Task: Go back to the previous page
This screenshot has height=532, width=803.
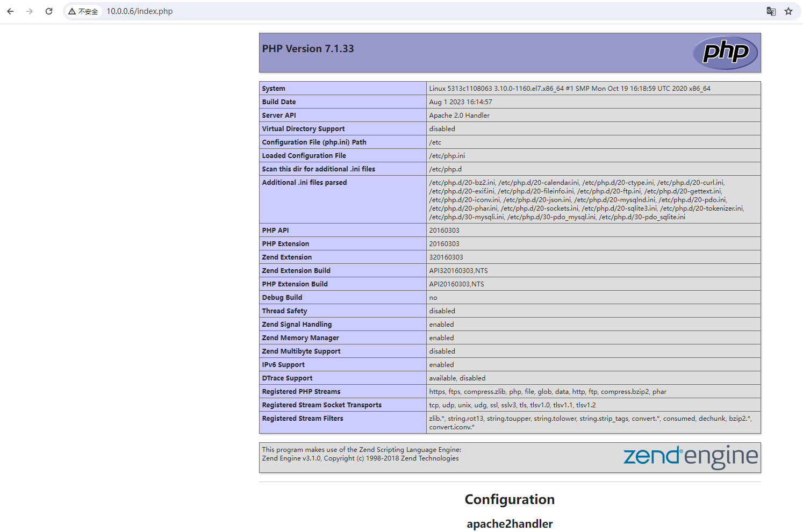Action: [10, 11]
